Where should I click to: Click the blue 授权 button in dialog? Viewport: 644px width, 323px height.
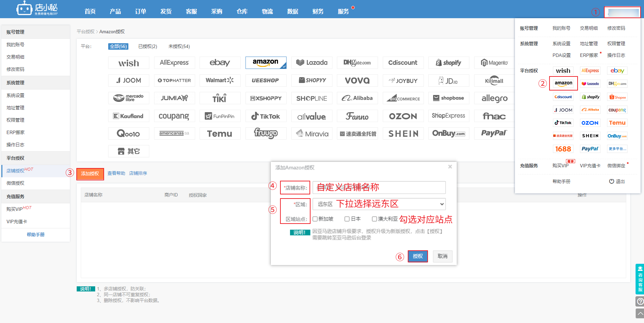pos(418,256)
